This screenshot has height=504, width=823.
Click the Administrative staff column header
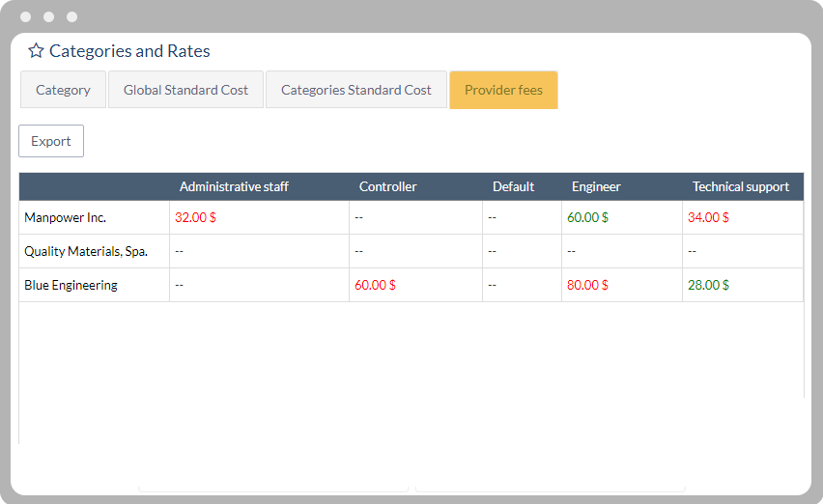coord(234,186)
